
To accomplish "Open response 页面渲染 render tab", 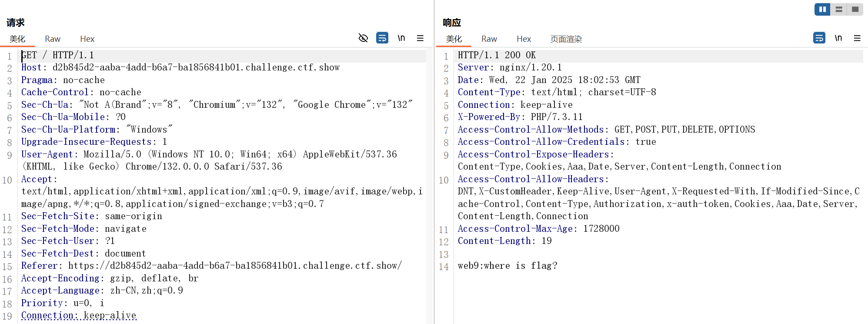I will 566,39.
